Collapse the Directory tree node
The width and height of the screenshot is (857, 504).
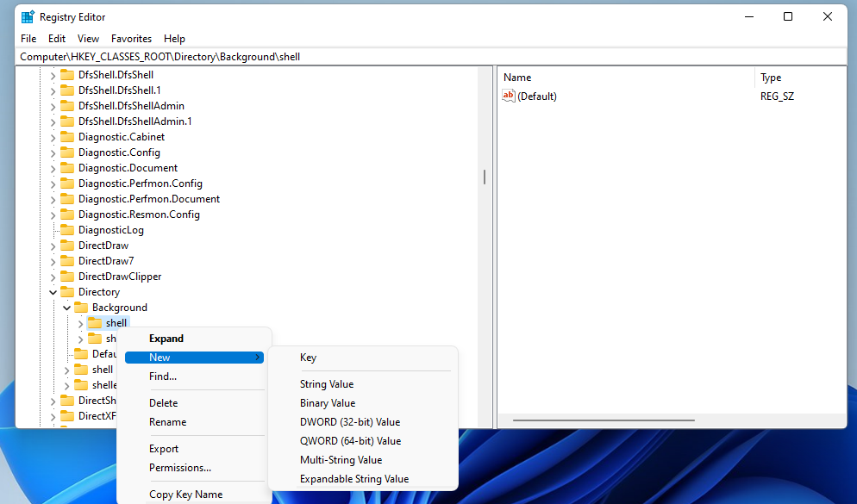tap(53, 291)
